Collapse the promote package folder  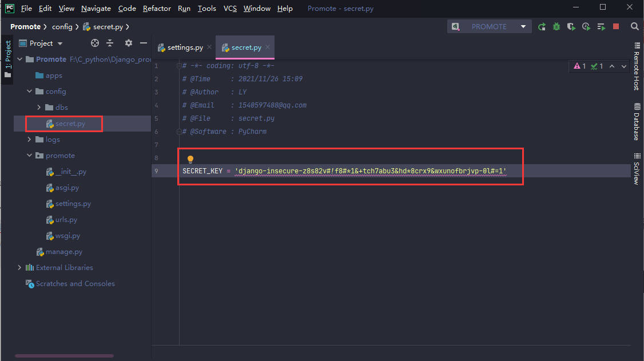click(30, 155)
